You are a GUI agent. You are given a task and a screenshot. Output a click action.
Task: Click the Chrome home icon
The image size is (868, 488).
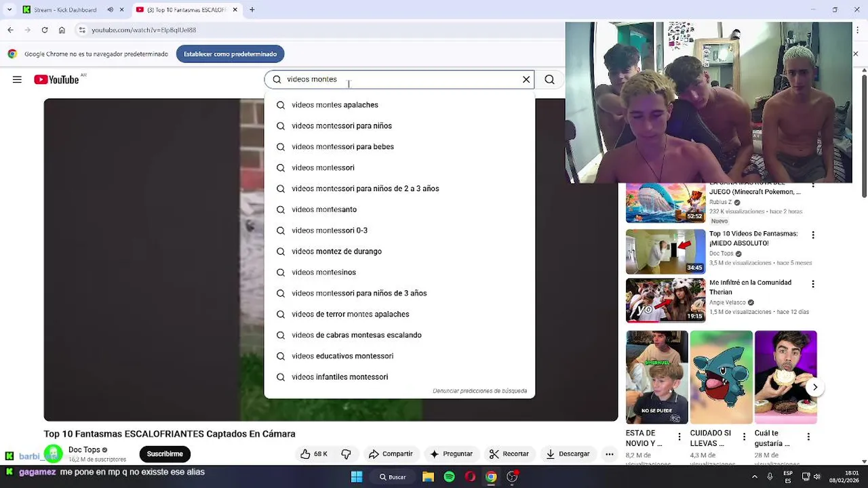pos(62,30)
